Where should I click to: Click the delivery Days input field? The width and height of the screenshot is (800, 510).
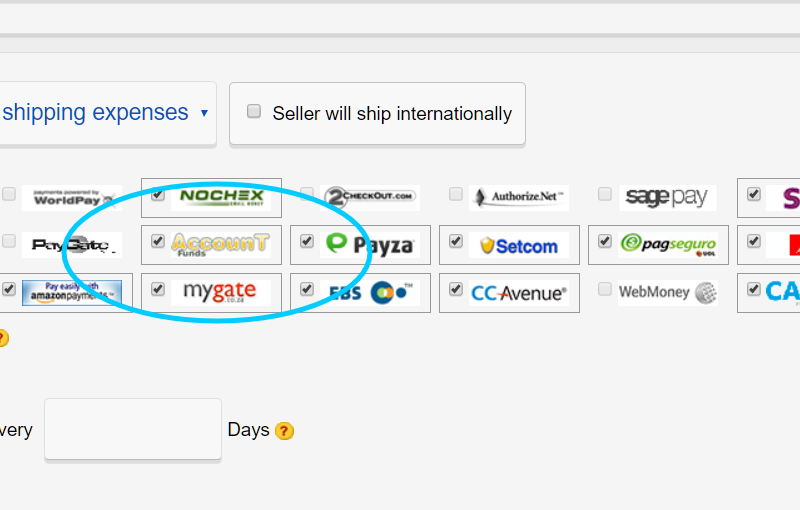coord(133,429)
